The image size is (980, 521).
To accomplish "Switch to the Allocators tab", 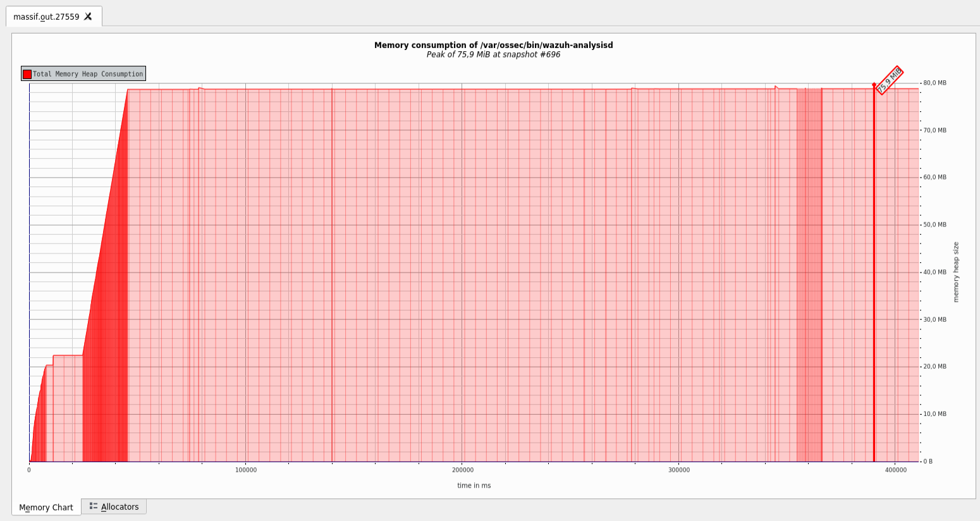I will (119, 506).
